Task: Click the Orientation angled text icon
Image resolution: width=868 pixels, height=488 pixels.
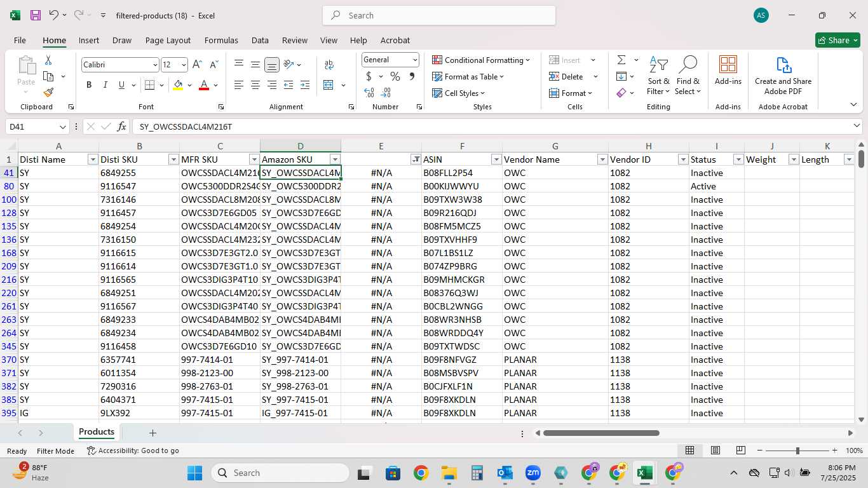Action: 288,65
